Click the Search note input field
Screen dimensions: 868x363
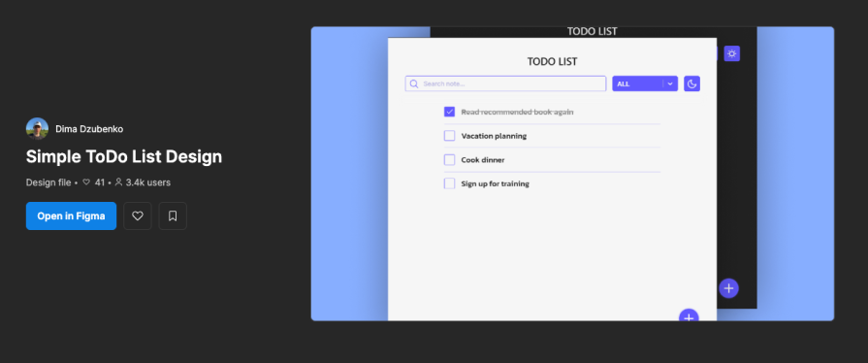[x=505, y=83]
